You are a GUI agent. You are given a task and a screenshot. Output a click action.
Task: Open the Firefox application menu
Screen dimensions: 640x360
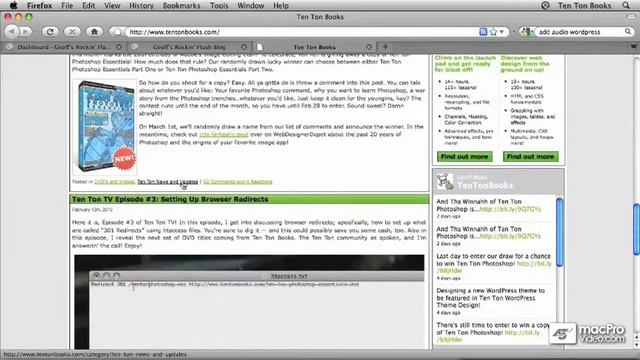point(39,5)
